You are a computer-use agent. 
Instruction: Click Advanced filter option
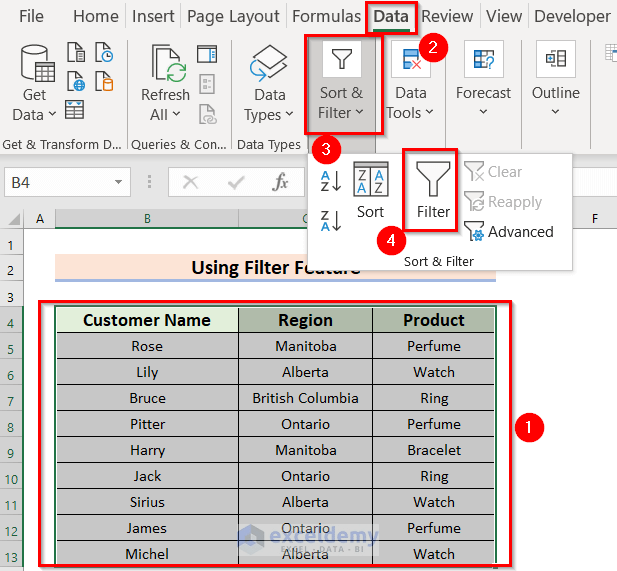(509, 231)
